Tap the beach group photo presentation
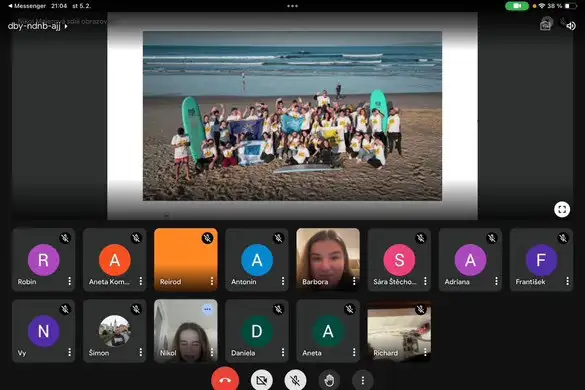 (x=292, y=116)
